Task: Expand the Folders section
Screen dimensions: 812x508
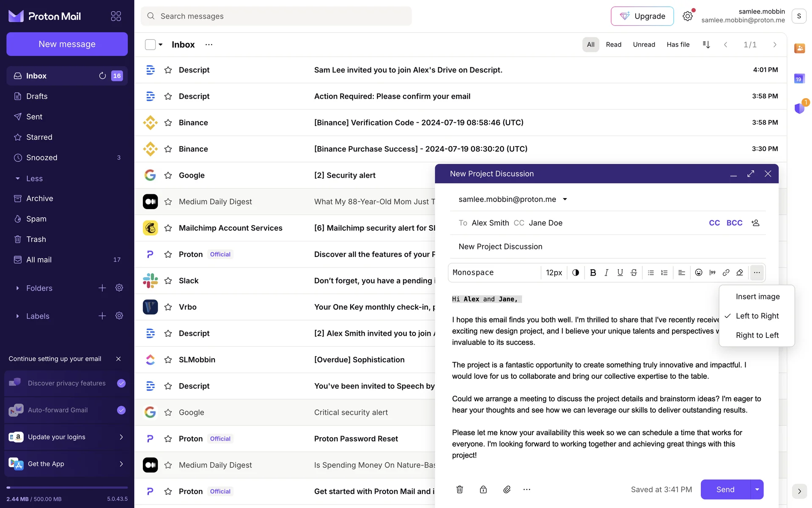Action: click(17, 288)
